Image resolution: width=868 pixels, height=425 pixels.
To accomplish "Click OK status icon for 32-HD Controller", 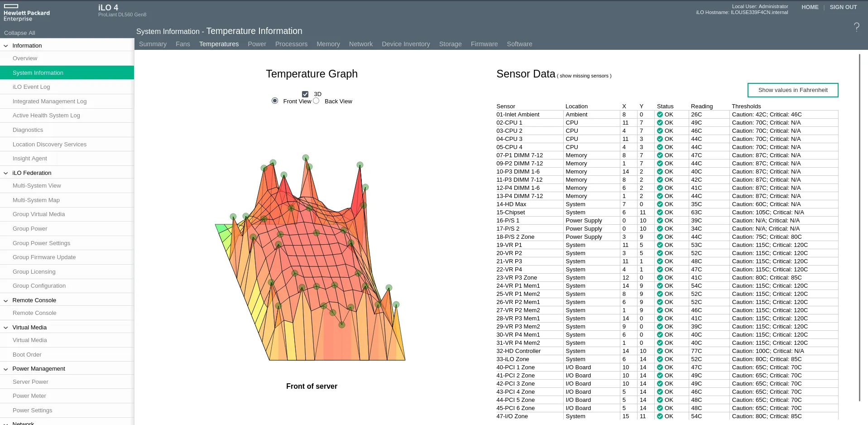I will (x=660, y=351).
